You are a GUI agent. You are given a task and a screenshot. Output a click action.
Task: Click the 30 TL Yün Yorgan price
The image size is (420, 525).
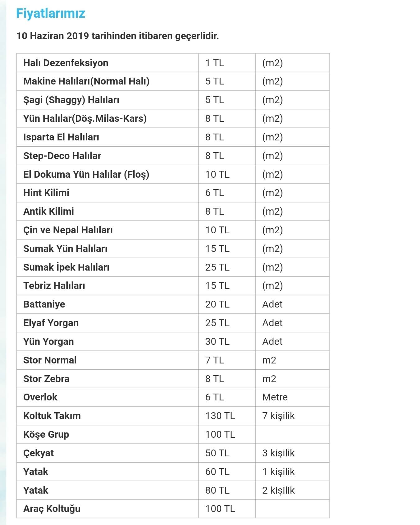click(x=217, y=341)
